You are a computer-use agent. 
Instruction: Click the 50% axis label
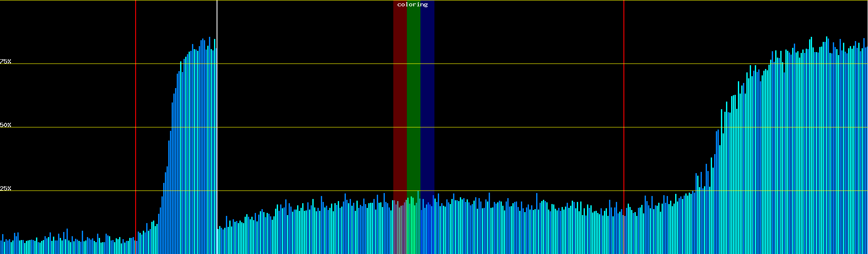[x=6, y=125]
